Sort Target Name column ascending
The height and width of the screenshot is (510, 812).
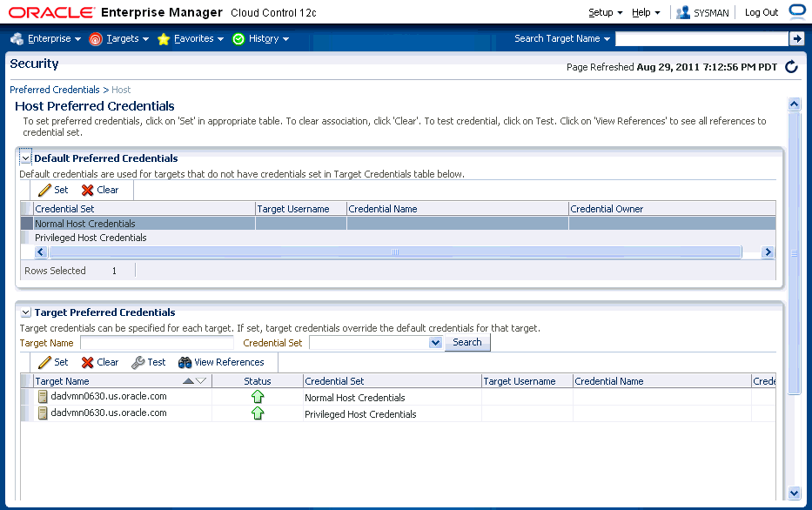pyautogui.click(x=189, y=381)
